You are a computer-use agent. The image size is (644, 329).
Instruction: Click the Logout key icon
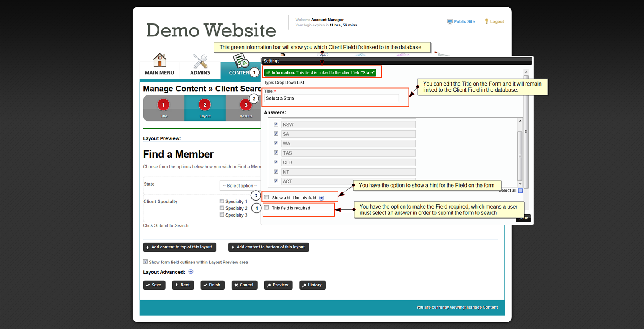coord(486,21)
